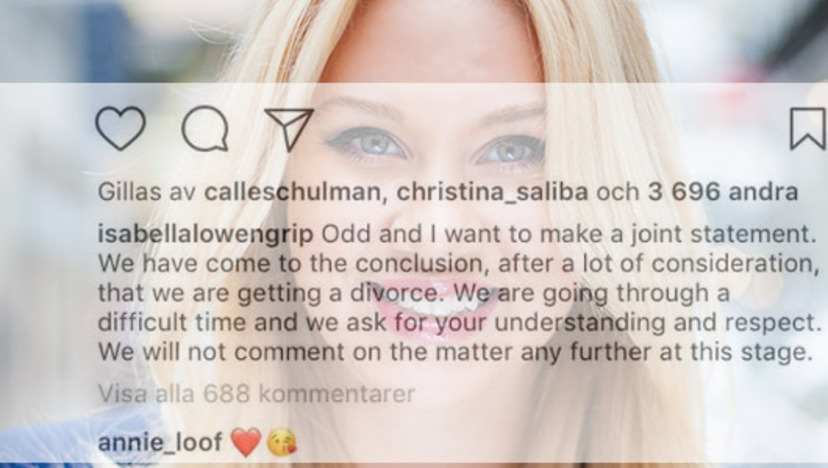Open commenter annie_loof's profile

tap(159, 442)
